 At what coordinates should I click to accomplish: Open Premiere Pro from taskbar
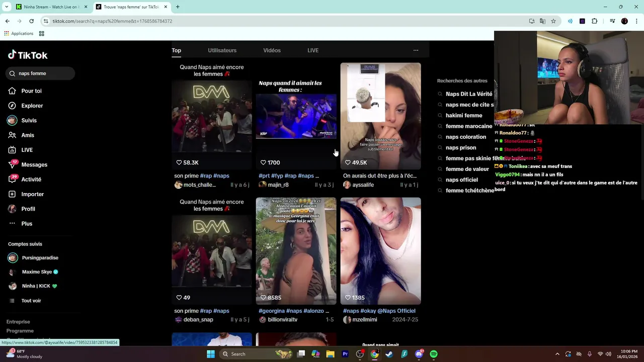tap(345, 354)
